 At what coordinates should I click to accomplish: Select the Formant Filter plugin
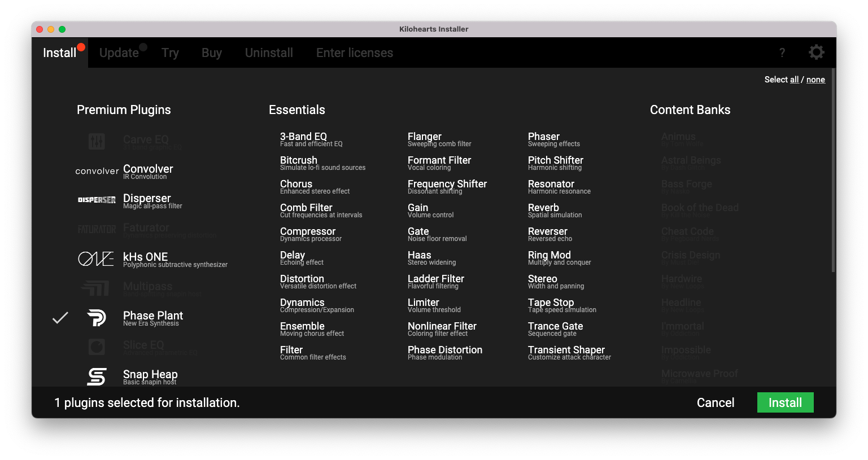[439, 163]
